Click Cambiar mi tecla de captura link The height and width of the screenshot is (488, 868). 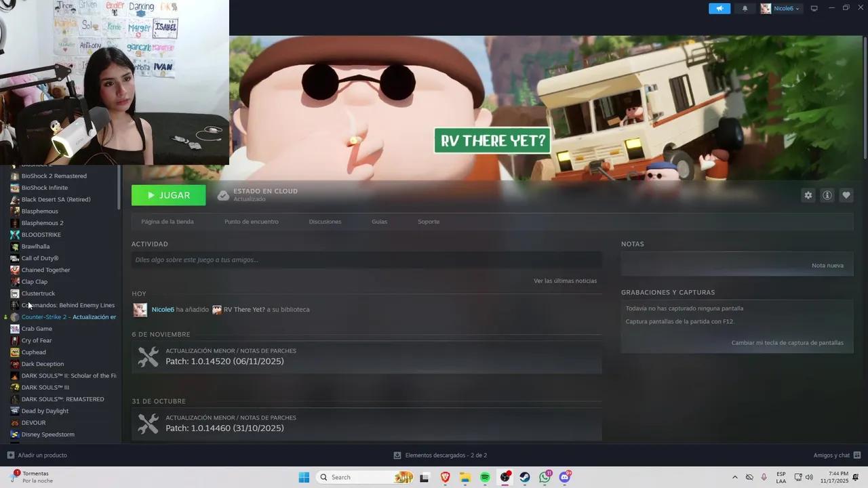coord(787,343)
